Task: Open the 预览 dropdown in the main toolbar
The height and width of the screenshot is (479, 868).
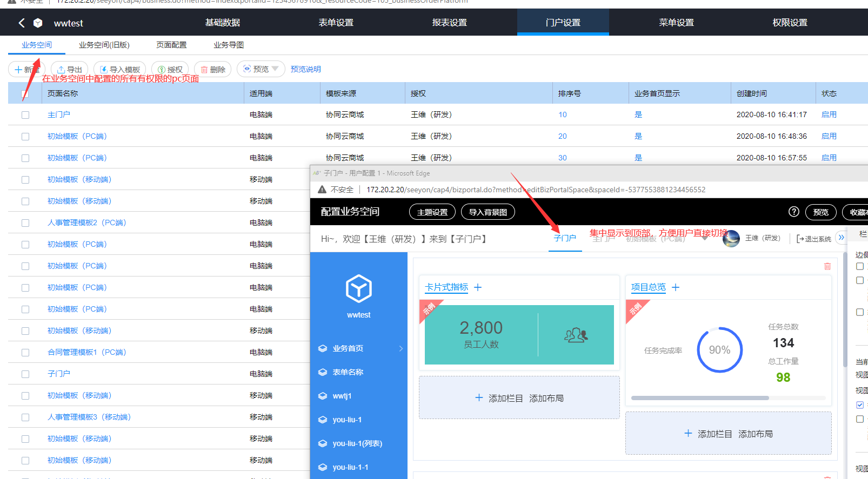Action: pyautogui.click(x=261, y=69)
